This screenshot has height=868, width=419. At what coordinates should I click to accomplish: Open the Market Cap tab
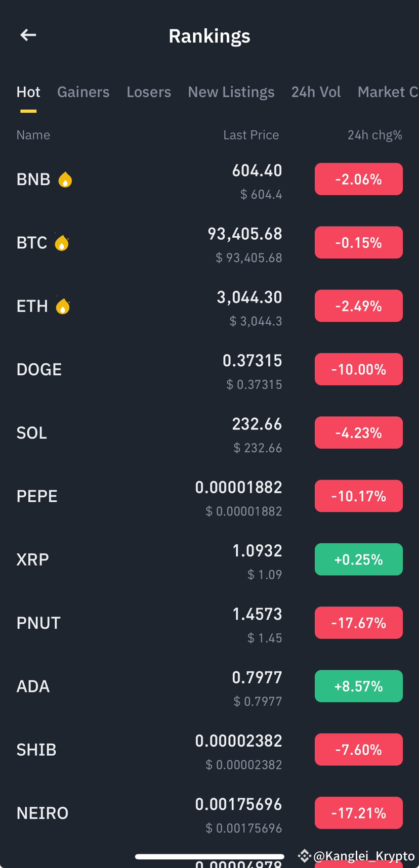[x=388, y=92]
